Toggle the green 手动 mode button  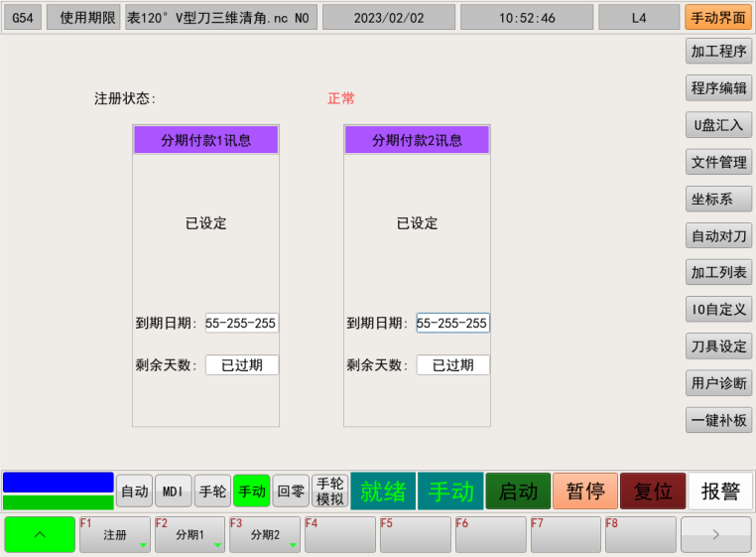[x=252, y=490]
